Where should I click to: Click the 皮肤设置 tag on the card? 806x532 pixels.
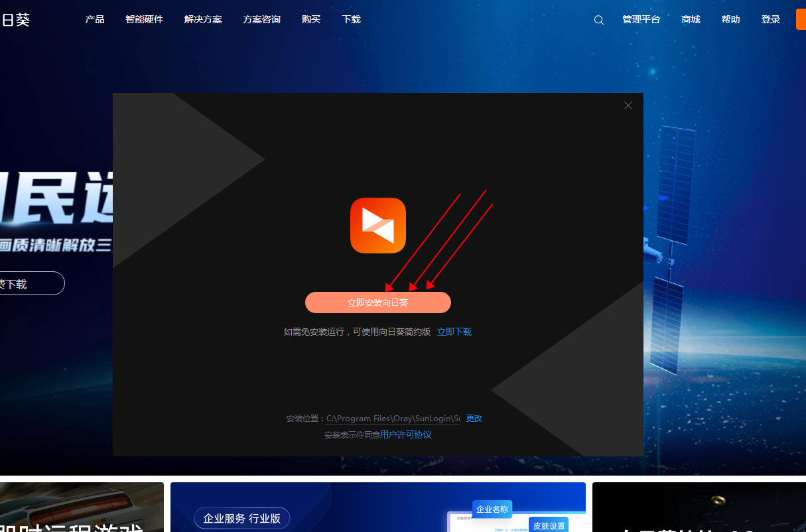coord(549,525)
